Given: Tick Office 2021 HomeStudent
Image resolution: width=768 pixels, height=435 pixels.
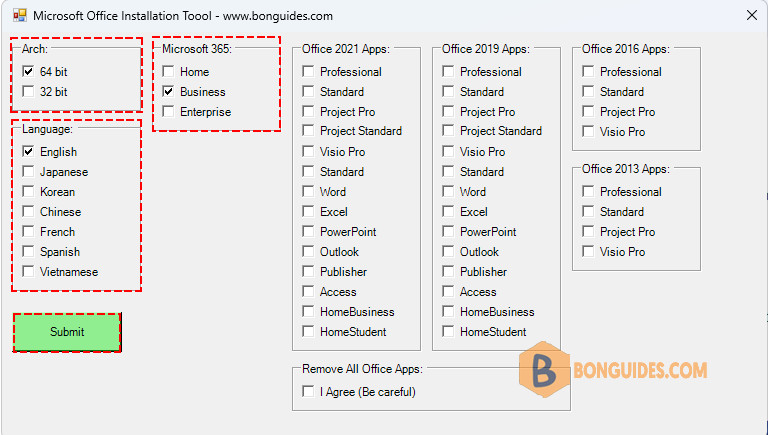Looking at the screenshot, I should tap(308, 332).
